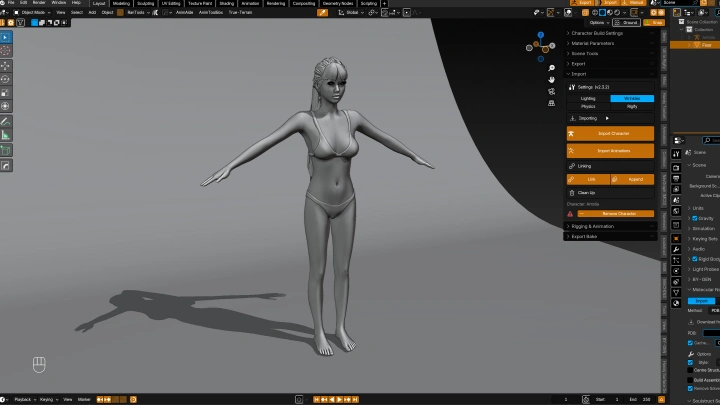The image size is (720, 405).
Task: Expand the Export panel
Action: (610, 64)
